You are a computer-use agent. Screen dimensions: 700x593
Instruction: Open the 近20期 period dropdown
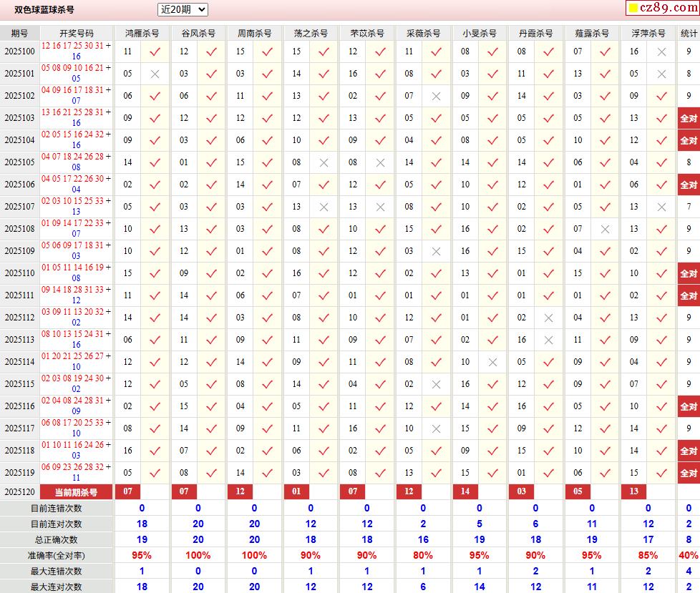[183, 9]
